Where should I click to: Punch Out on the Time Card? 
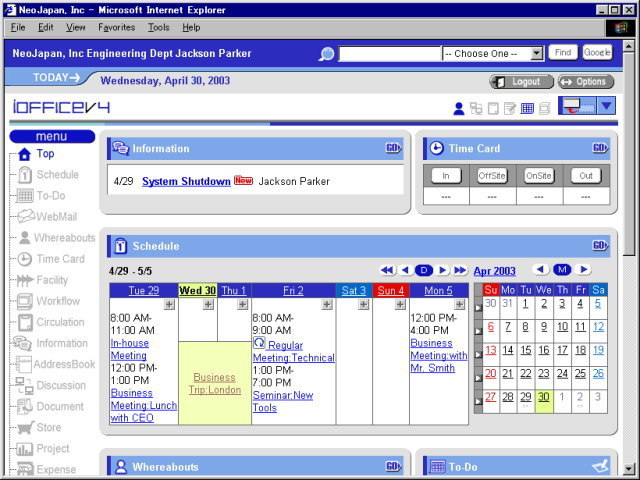[586, 176]
